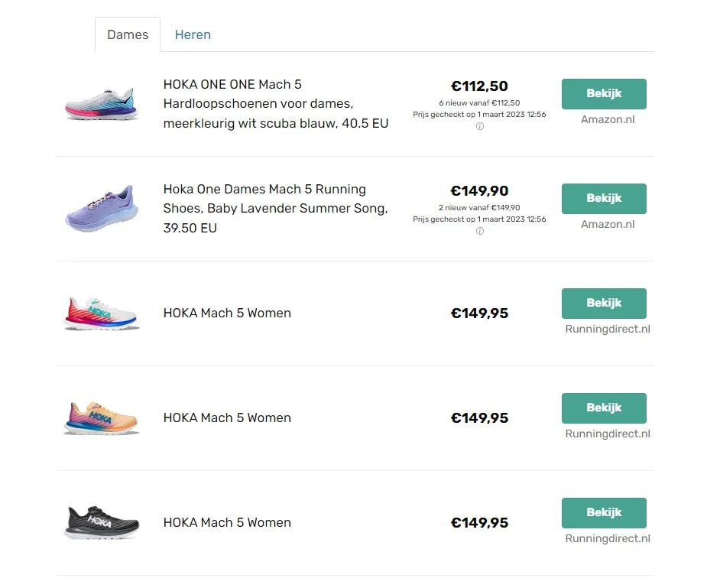707x588 pixels.
Task: Open HOKA ONE ONE Mach 5 Hardloopschoenen title
Action: pyautogui.click(x=276, y=104)
